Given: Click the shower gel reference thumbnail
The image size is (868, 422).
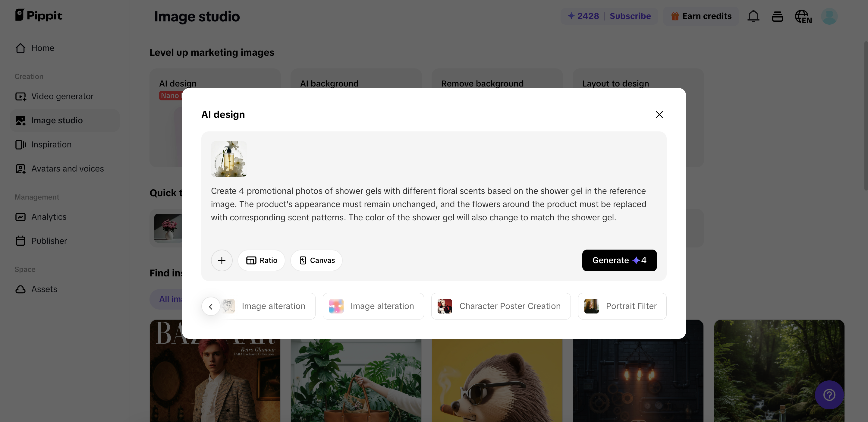Looking at the screenshot, I should (229, 159).
